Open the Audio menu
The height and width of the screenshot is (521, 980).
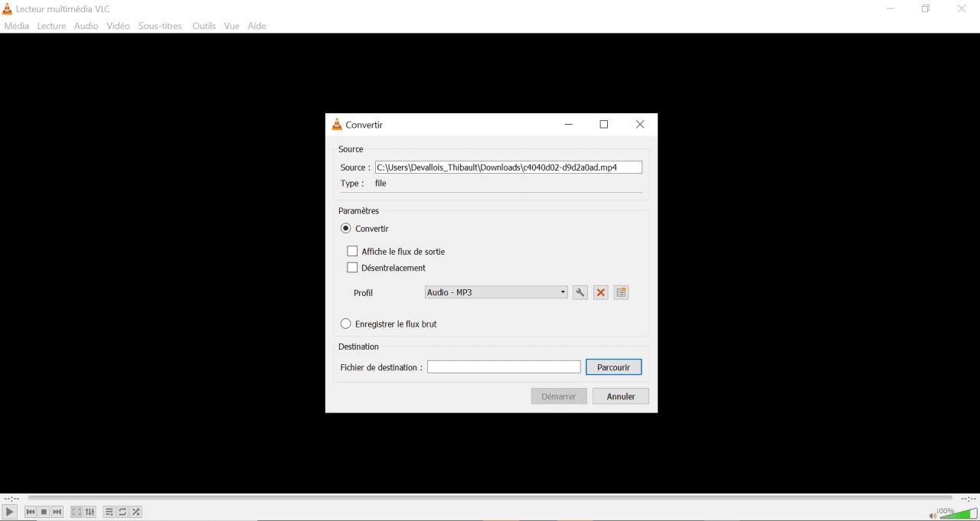coord(86,26)
